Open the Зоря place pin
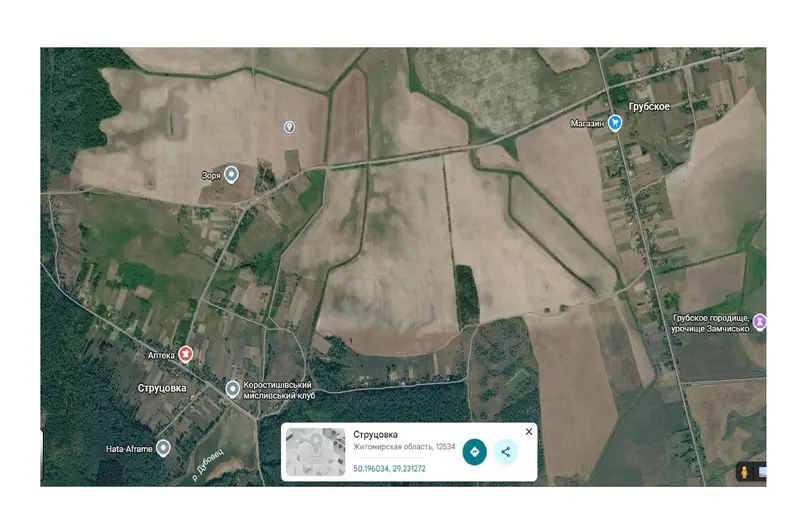 pyautogui.click(x=232, y=174)
